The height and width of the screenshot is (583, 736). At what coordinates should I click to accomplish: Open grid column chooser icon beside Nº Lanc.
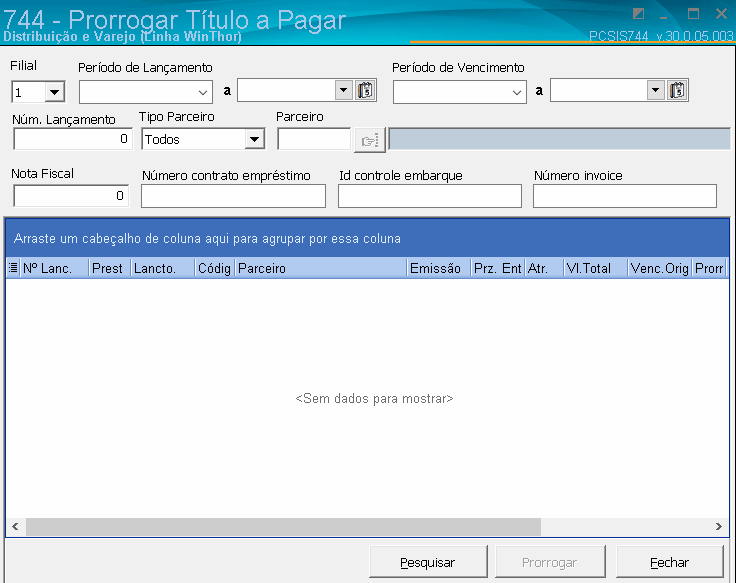[x=13, y=268]
